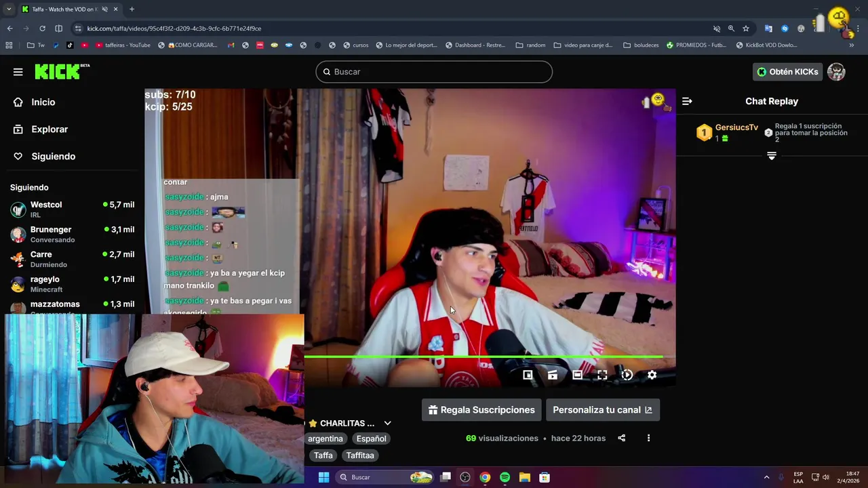
Task: Open Siguiendo in the sidebar
Action: (x=54, y=157)
